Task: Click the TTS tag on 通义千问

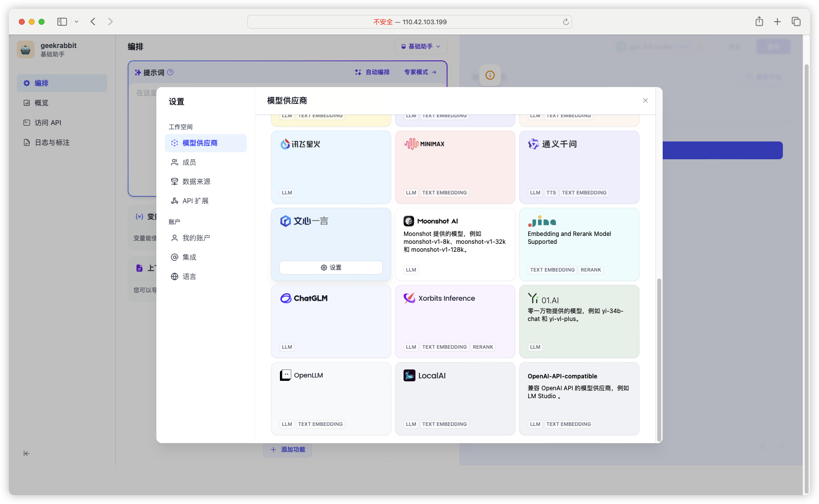Action: click(551, 193)
